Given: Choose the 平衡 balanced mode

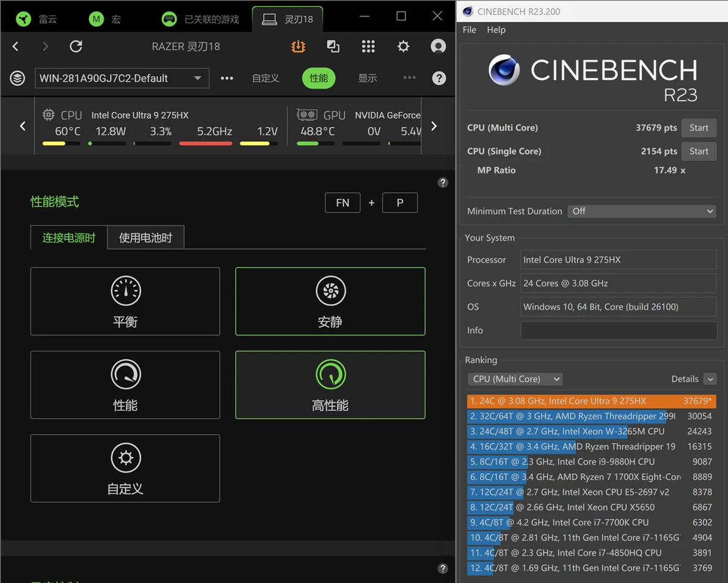Looking at the screenshot, I should point(125,301).
